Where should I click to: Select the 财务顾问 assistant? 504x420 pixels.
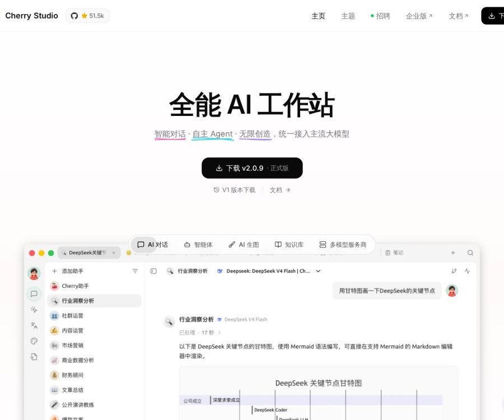[94, 375]
